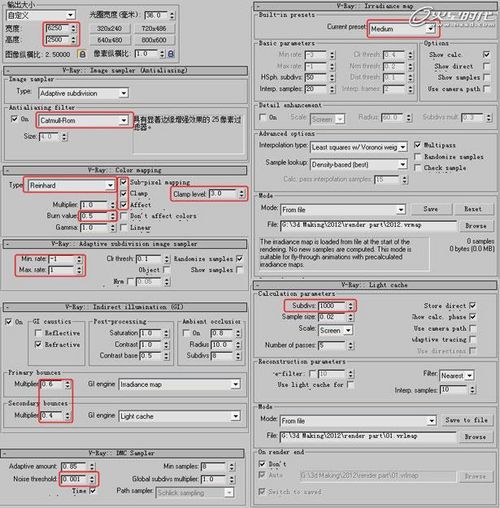Viewport: 500px width, 508px height.
Task: Toggle Store direct light checkbox
Action: (x=472, y=305)
